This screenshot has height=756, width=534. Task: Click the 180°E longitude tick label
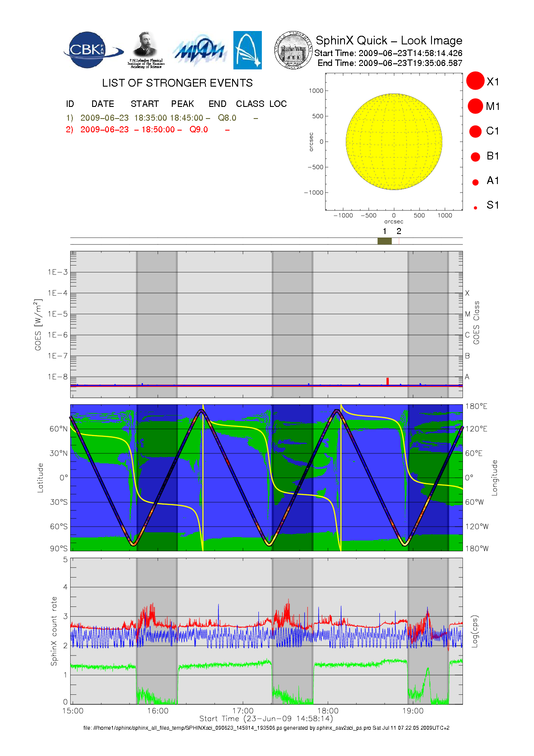pos(476,406)
